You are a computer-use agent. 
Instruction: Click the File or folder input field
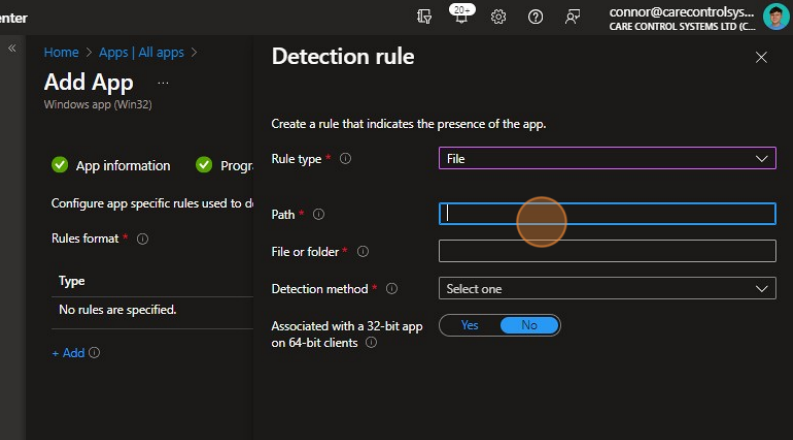click(x=606, y=251)
